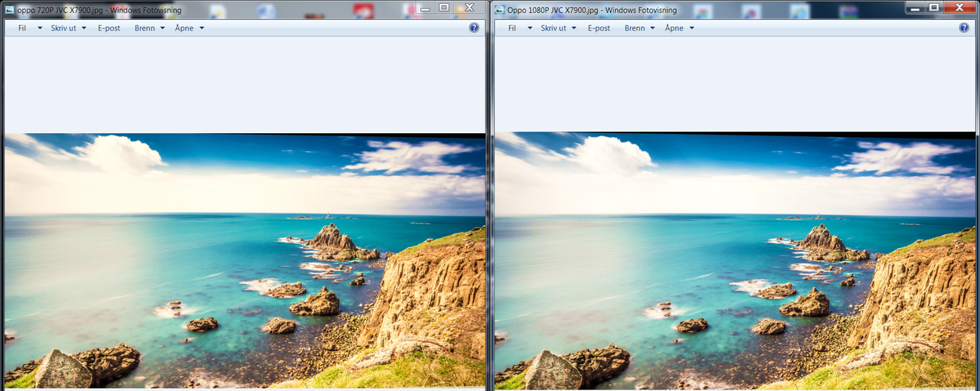Click E-post in the oppo 720P window

[x=109, y=28]
